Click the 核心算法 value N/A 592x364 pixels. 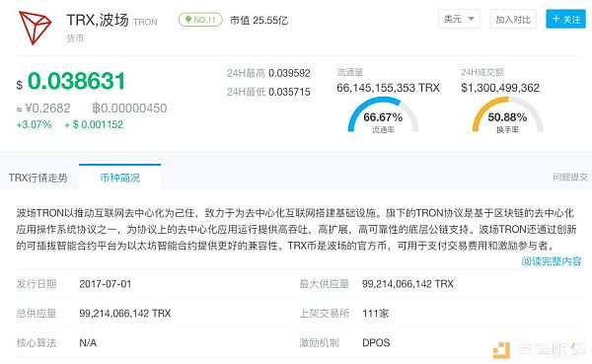coord(88,343)
